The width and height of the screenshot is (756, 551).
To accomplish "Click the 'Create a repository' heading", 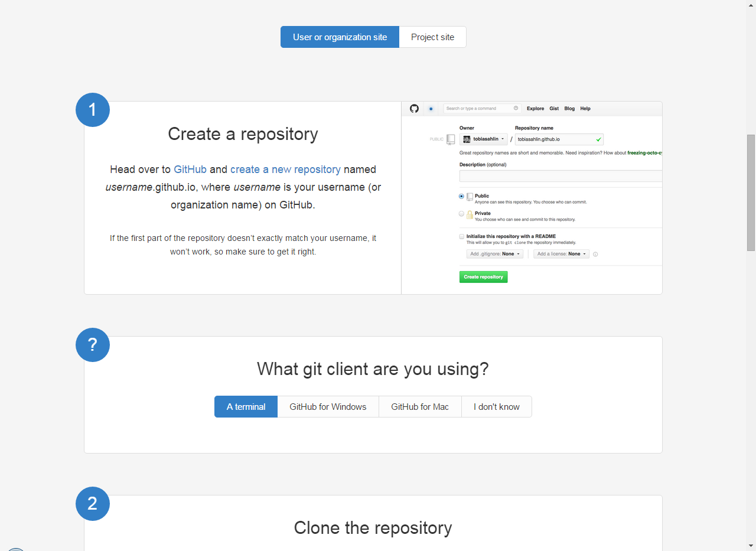I will point(243,134).
